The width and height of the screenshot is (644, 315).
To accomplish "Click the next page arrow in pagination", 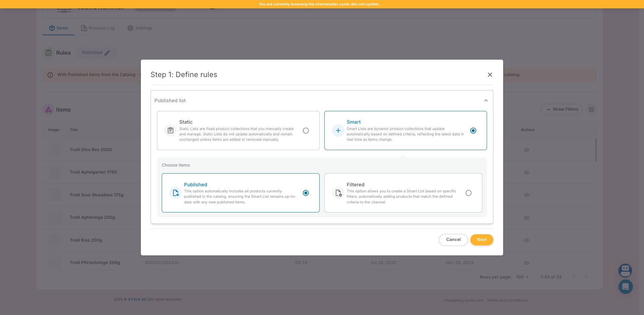I will point(586,277).
